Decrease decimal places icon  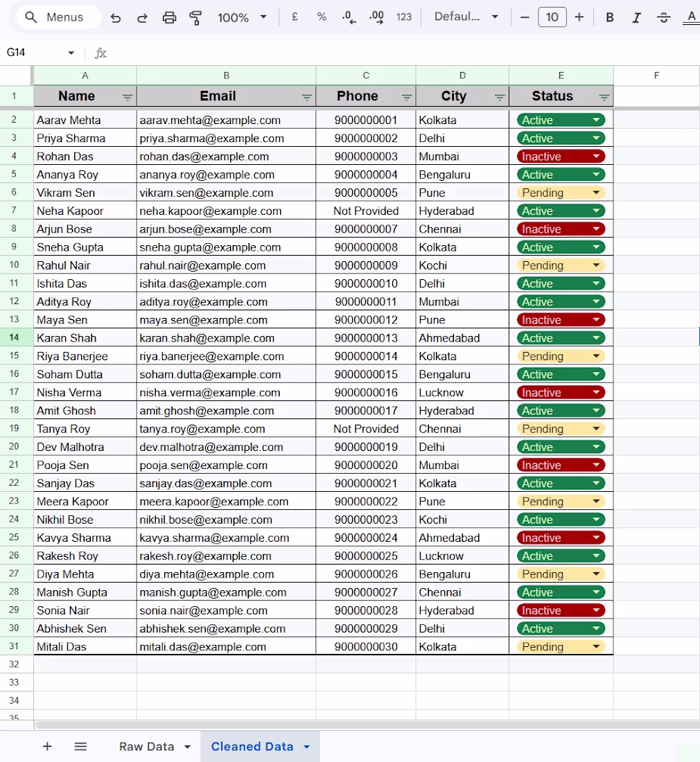(x=349, y=17)
